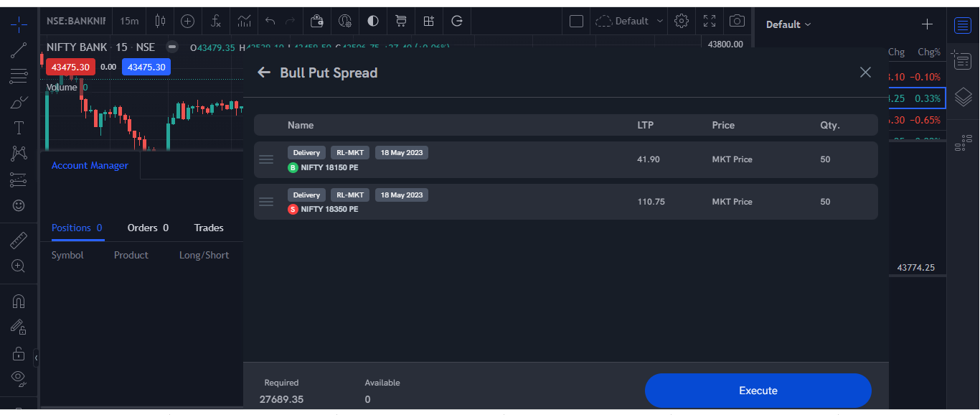Click the Execute button
This screenshot has width=980, height=415.
(758, 391)
